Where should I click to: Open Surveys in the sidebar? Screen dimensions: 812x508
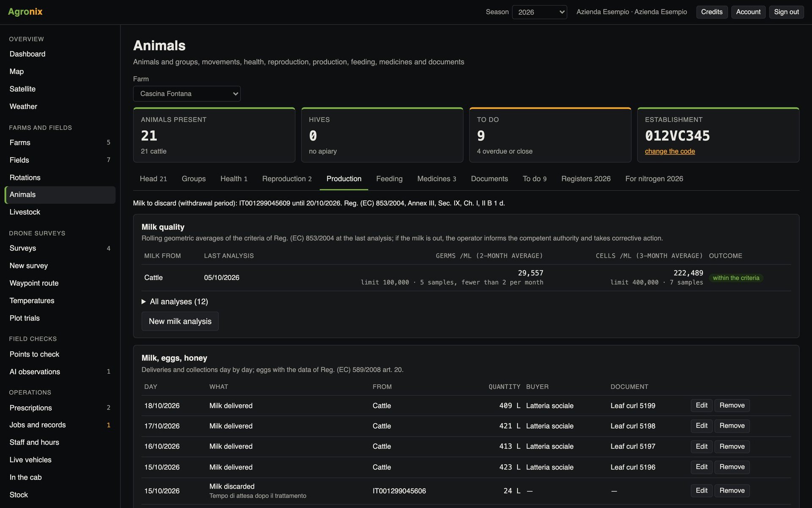pyautogui.click(x=60, y=248)
